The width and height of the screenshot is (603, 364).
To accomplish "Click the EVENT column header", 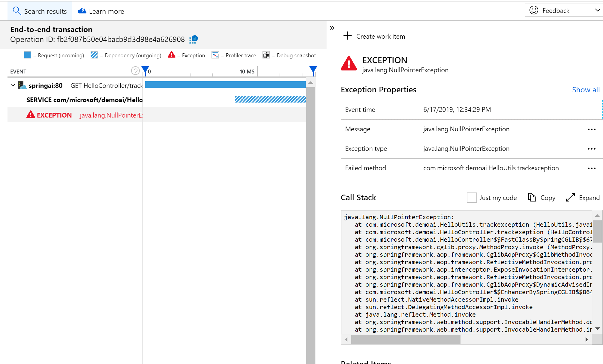I will pos(18,71).
